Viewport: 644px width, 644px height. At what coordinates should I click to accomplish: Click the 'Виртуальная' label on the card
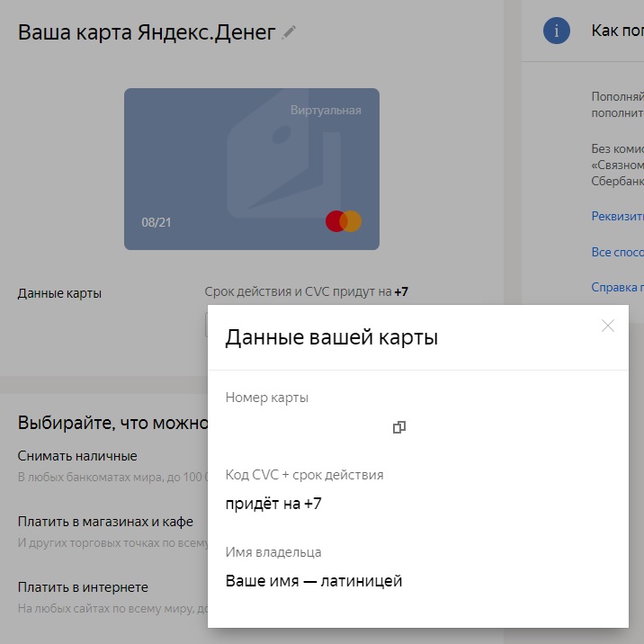(326, 111)
